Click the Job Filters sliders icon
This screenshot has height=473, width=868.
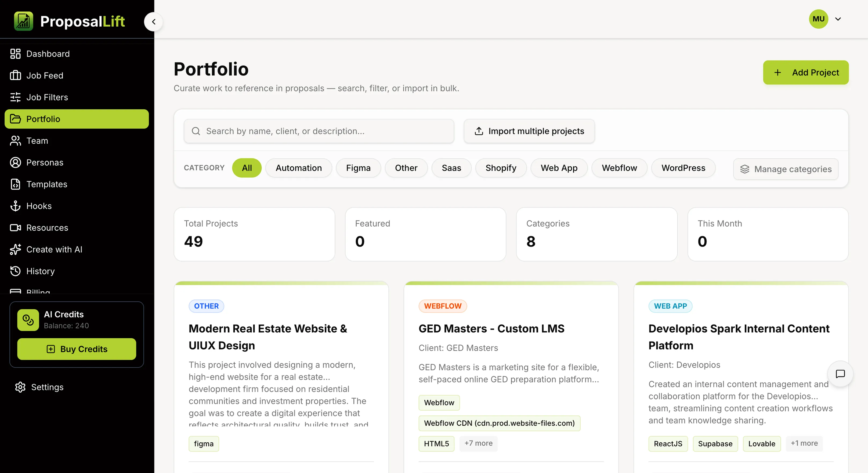click(15, 97)
